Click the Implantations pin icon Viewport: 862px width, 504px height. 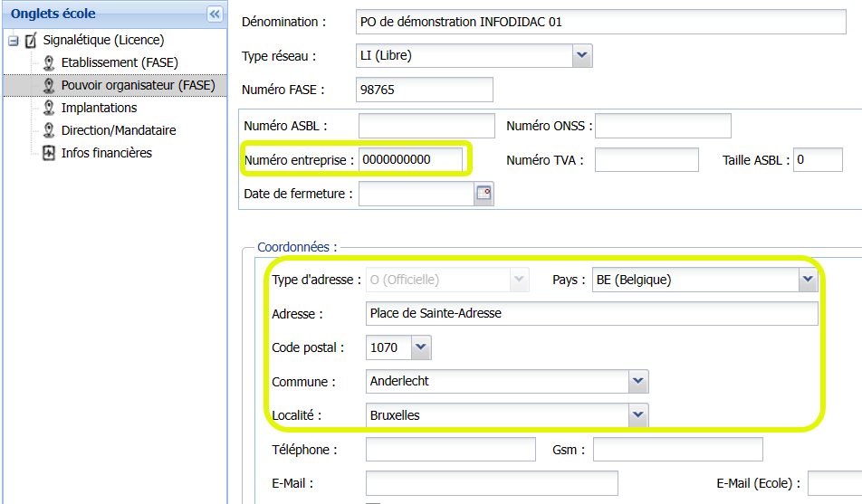[x=49, y=108]
